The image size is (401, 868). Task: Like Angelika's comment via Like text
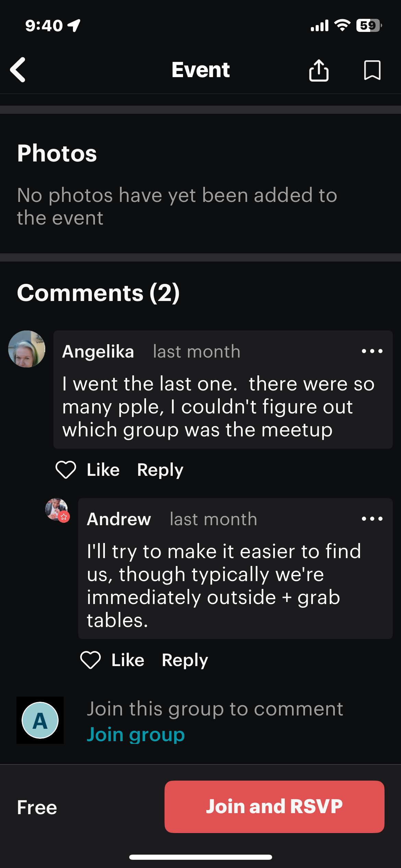103,470
